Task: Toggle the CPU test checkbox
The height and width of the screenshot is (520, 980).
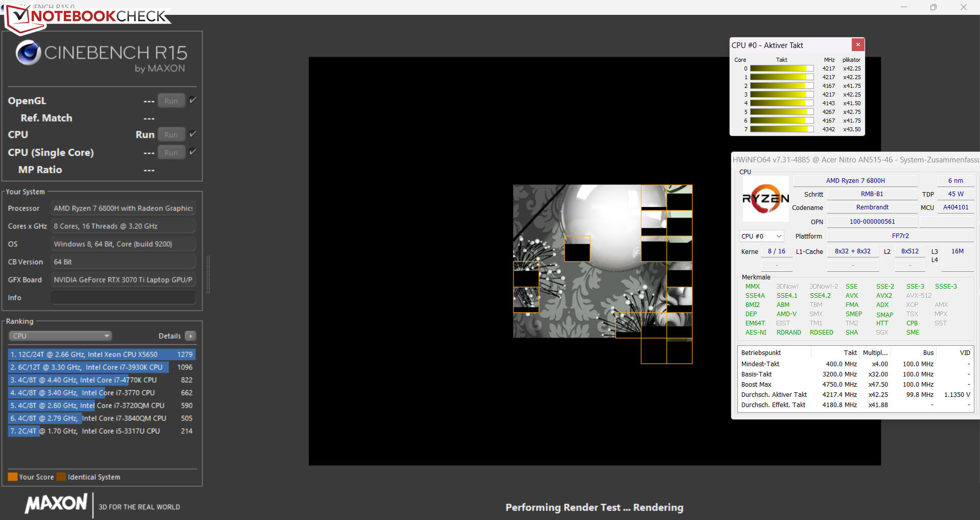Action: (193, 134)
